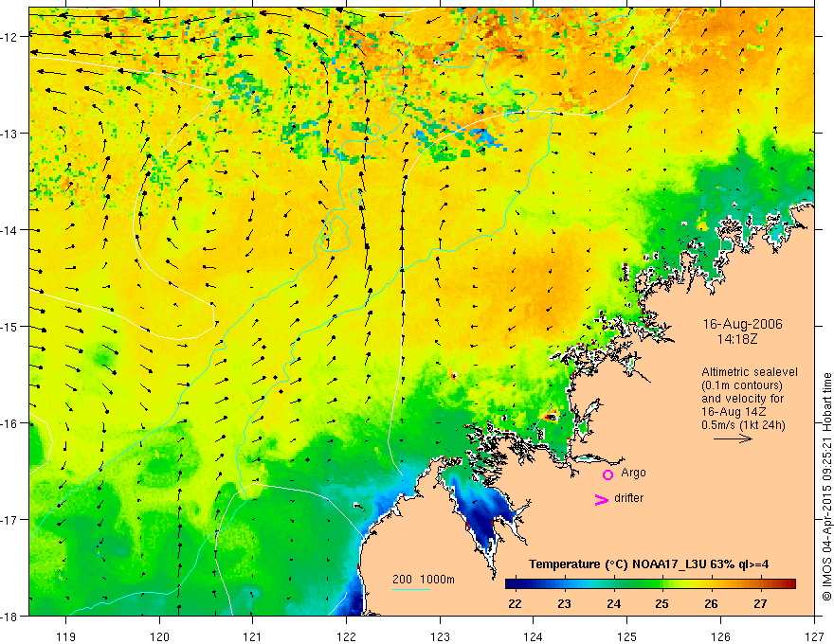Click the cyan 200 1000m isobath legend line
Image resolution: width=834 pixels, height=644 pixels.
pyautogui.click(x=411, y=589)
